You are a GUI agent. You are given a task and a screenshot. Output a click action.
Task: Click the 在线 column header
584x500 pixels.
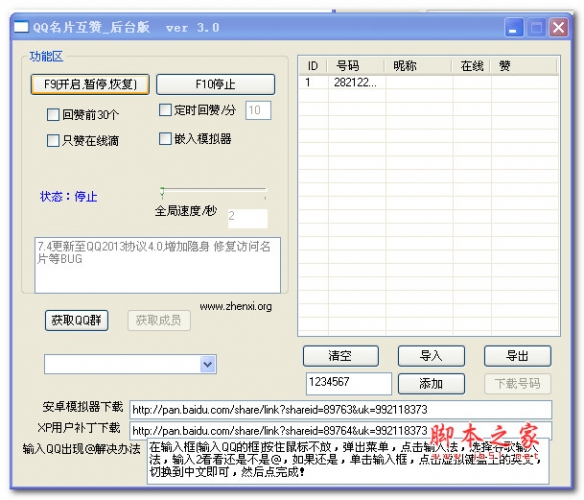[x=472, y=66]
